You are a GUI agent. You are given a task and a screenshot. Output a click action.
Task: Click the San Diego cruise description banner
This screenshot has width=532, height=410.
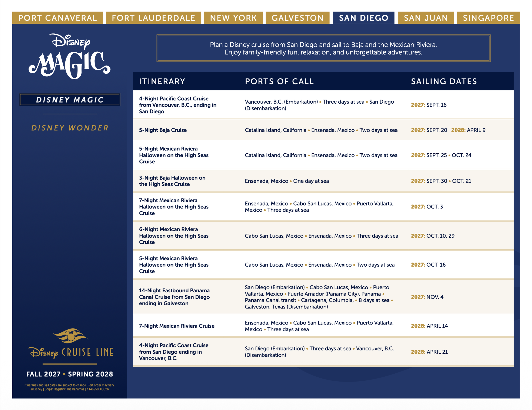[323, 48]
